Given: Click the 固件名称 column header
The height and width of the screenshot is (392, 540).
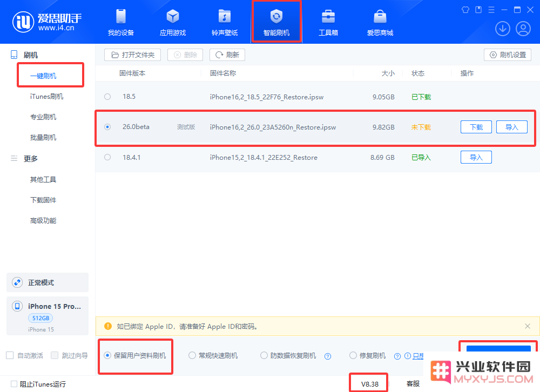Looking at the screenshot, I should [223, 73].
